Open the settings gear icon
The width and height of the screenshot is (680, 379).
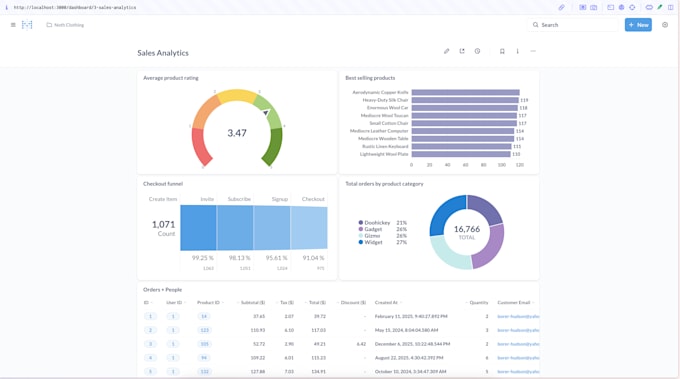pos(665,25)
